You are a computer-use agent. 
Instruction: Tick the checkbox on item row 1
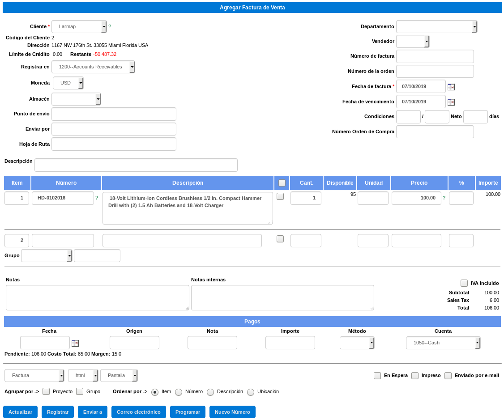280,196
